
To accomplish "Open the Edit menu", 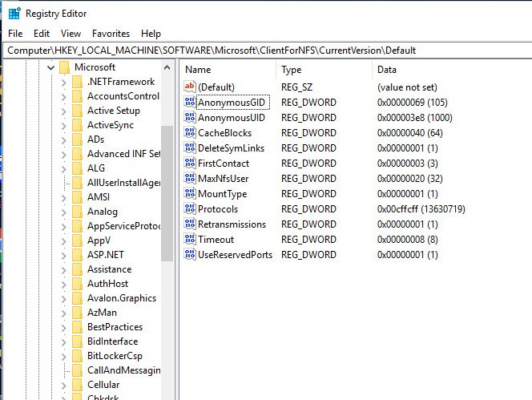I will pos(42,34).
